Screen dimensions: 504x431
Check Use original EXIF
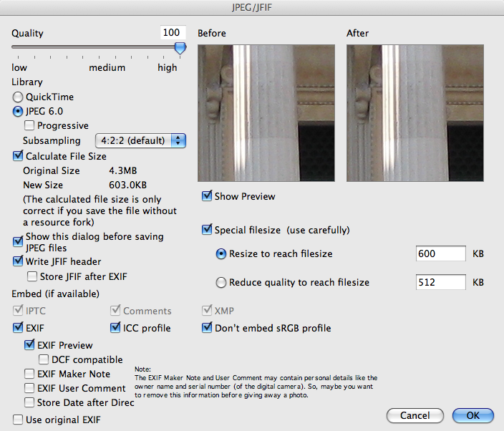(x=18, y=420)
